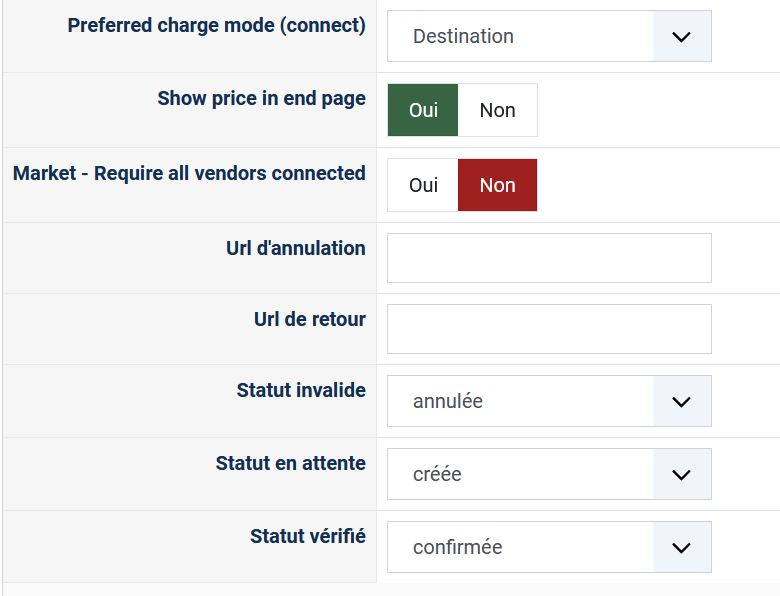Click the Show price in end page label
The width and height of the screenshot is (780, 596).
coord(261,99)
